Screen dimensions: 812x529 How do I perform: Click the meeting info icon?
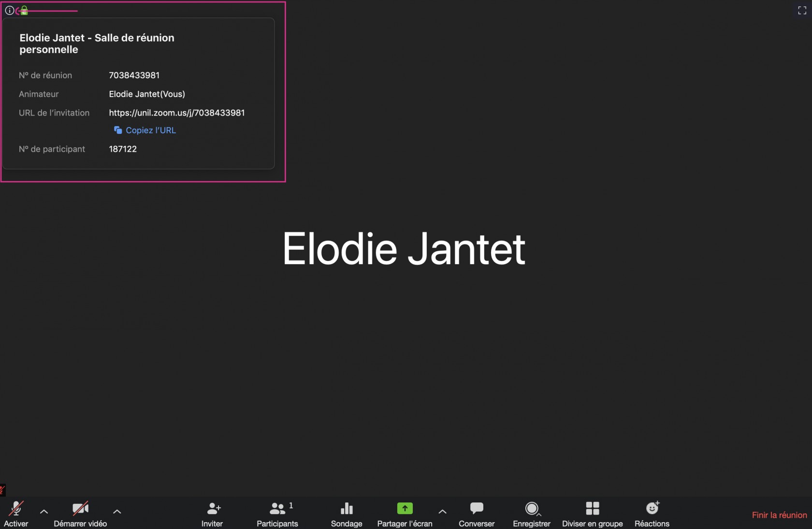9,10
